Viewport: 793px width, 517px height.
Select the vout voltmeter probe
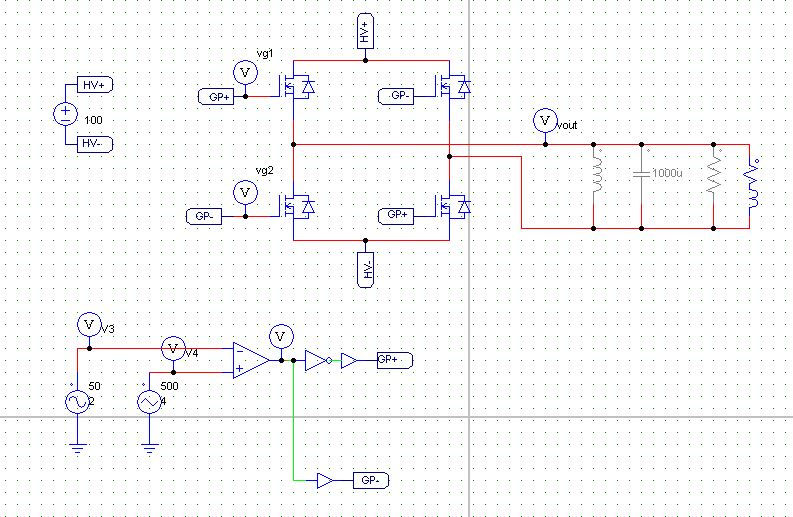point(545,121)
